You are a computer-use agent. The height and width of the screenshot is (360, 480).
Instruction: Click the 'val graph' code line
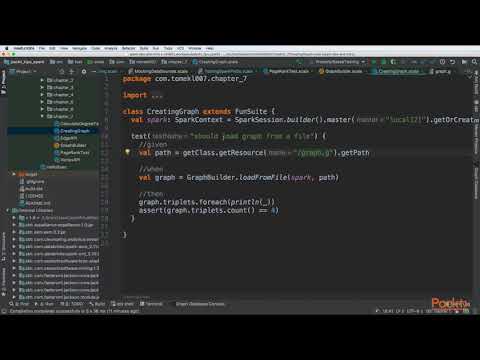(x=238, y=177)
